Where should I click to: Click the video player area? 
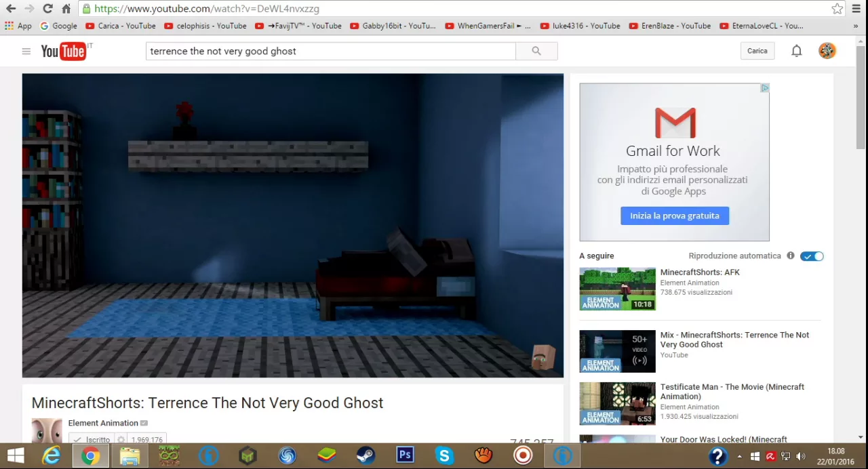point(293,225)
